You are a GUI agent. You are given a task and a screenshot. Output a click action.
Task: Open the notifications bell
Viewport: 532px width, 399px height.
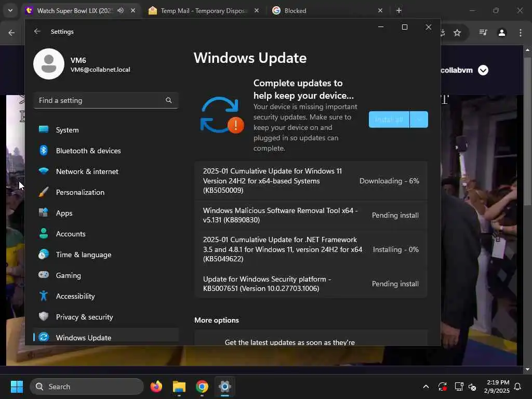pyautogui.click(x=518, y=387)
